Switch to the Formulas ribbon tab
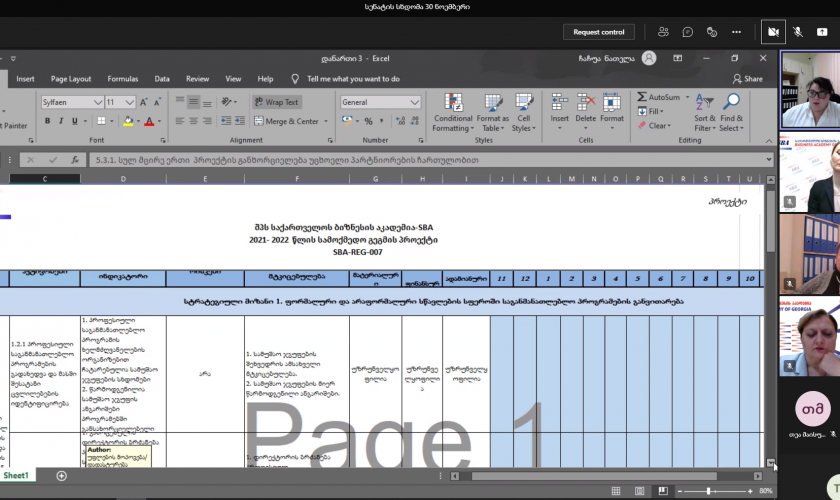Screen dimensions: 840x500 pos(123,79)
